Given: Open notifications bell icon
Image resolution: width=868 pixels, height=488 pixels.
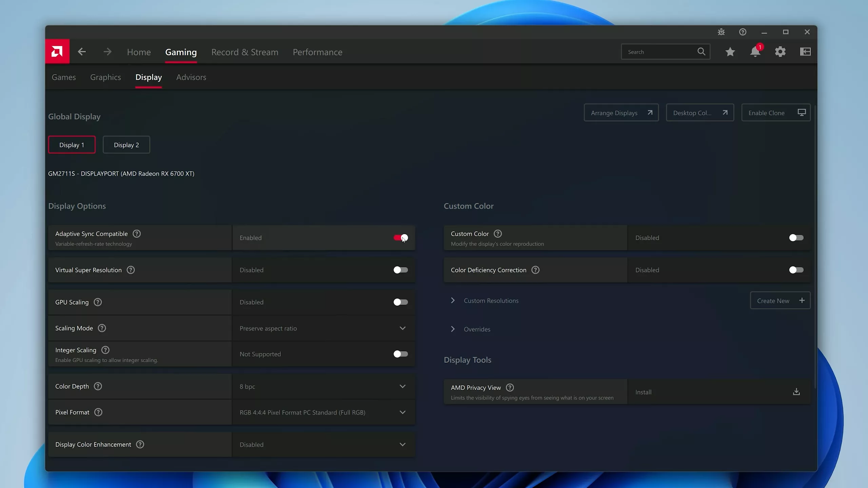Looking at the screenshot, I should click(x=755, y=52).
